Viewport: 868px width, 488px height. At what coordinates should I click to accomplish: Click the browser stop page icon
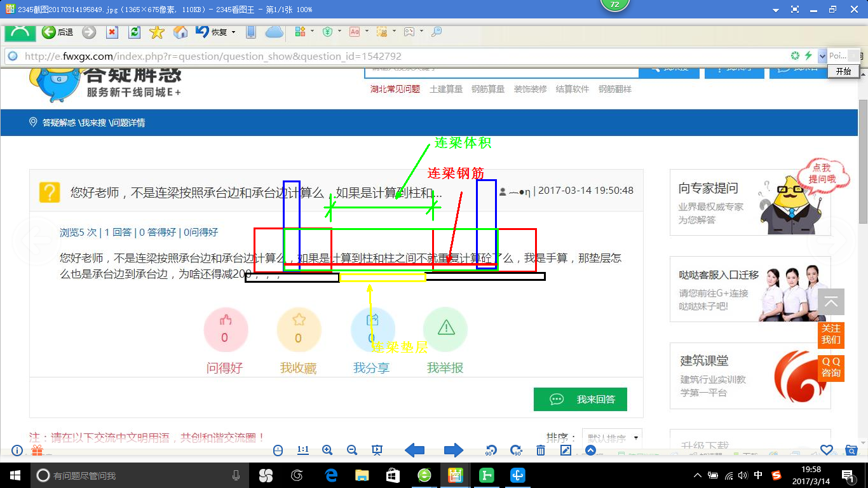point(112,32)
